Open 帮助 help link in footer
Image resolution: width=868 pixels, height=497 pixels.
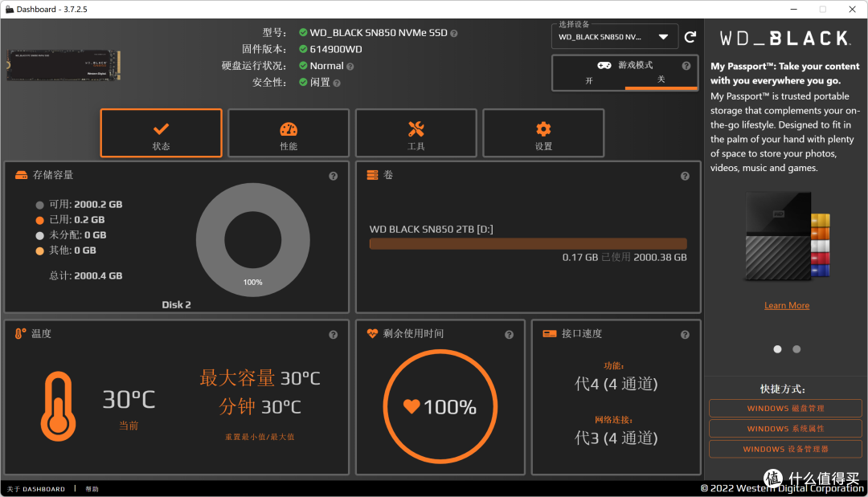[x=92, y=489]
